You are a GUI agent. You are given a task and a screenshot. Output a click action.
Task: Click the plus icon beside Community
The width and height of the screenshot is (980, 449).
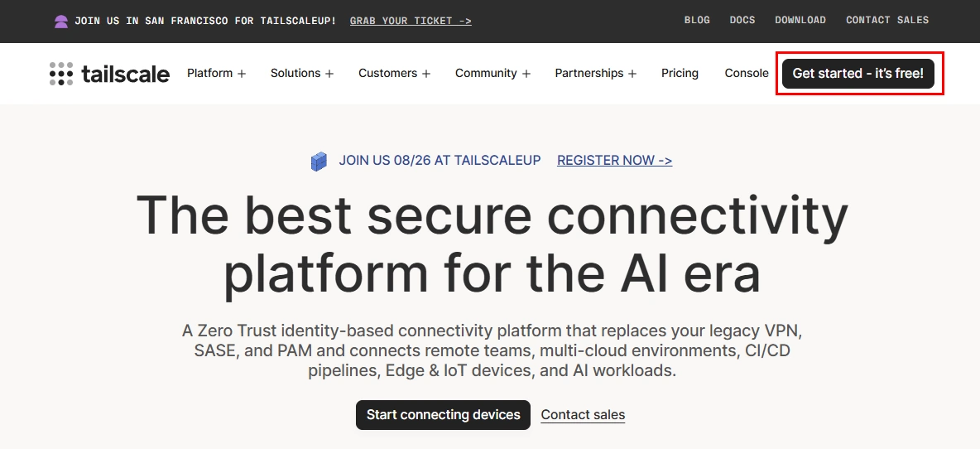[526, 74]
